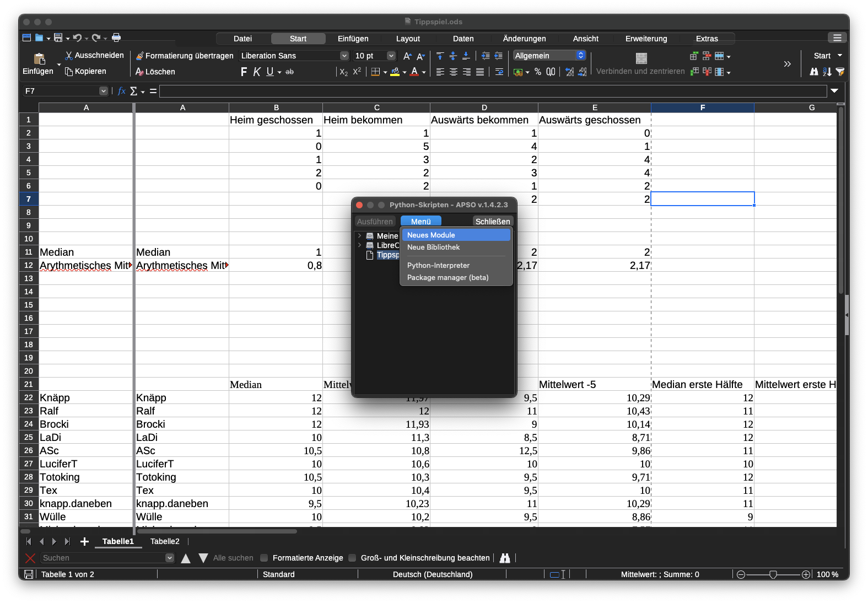
Task: Open the Name Box dropdown arrow
Action: [103, 91]
